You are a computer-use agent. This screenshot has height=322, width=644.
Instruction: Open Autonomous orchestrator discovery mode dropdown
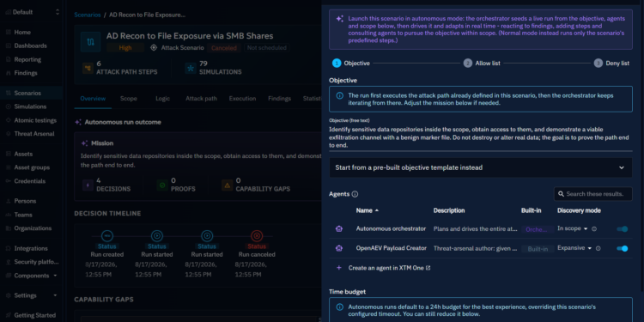573,228
